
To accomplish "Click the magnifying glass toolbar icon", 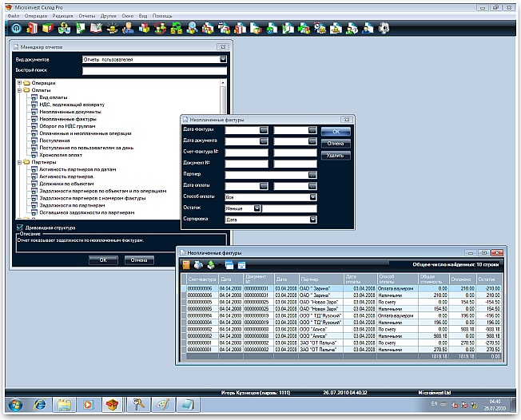I will 192,28.
